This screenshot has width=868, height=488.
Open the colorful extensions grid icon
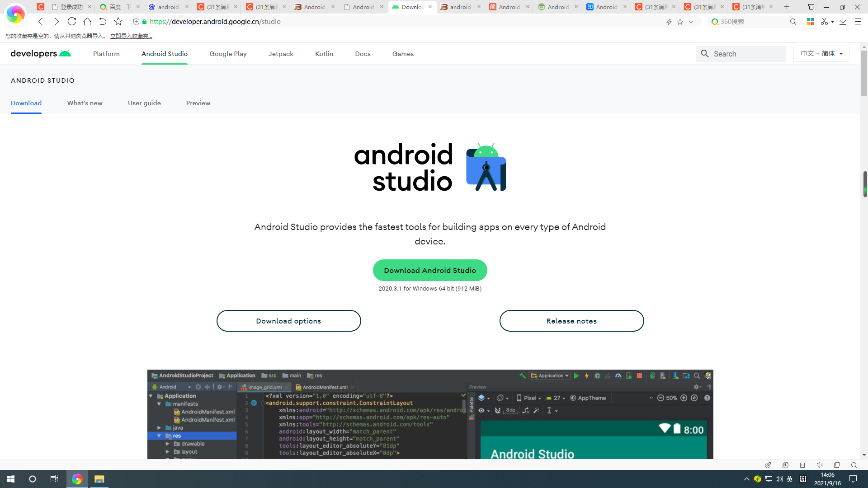coord(810,22)
